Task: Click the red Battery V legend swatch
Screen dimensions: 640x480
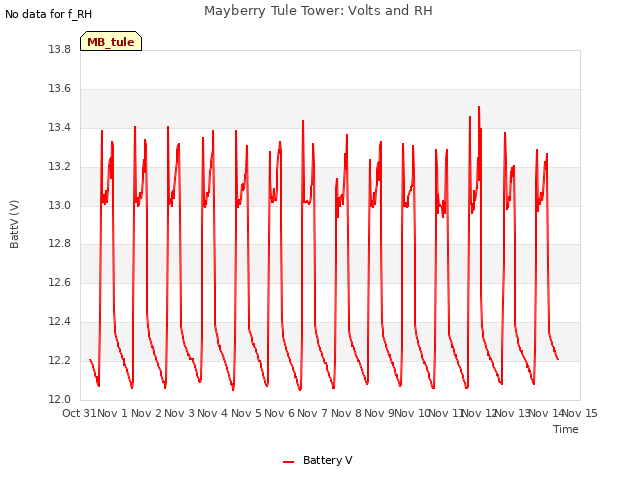Action: click(x=289, y=462)
